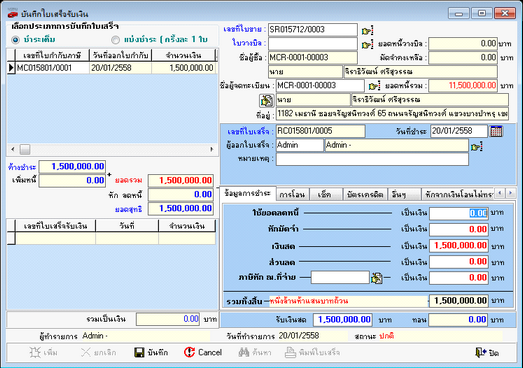Click the right arrow of invoice list scrollbar
The width and height of the screenshot is (523, 368).
[x=212, y=149]
